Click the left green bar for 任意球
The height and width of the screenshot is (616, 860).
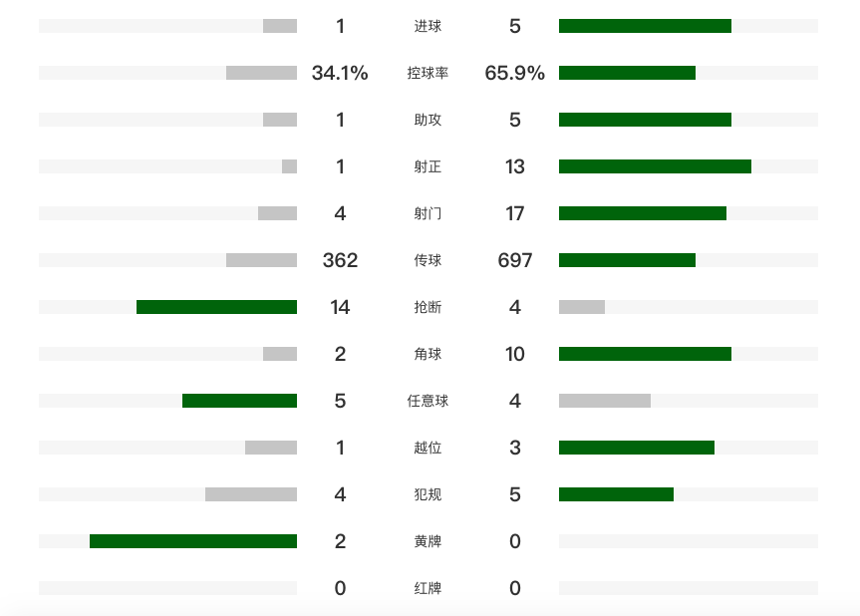(x=239, y=401)
